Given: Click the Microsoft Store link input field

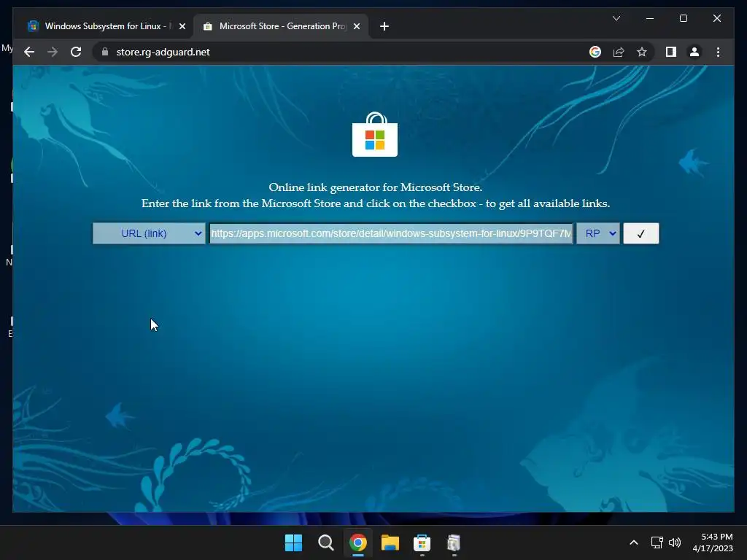Looking at the screenshot, I should [x=391, y=233].
